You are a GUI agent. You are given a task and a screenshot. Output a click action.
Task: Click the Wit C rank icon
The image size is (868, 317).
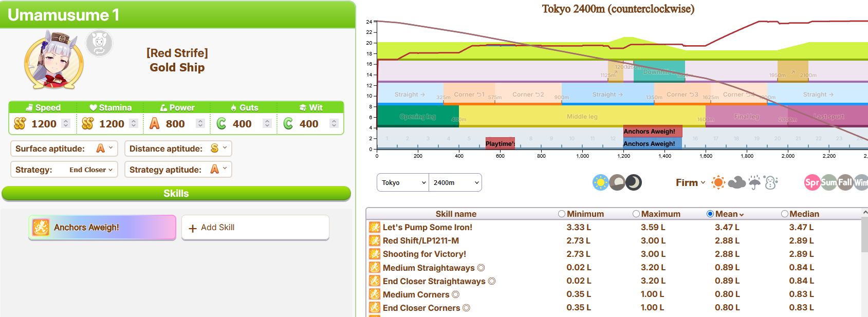tap(288, 123)
